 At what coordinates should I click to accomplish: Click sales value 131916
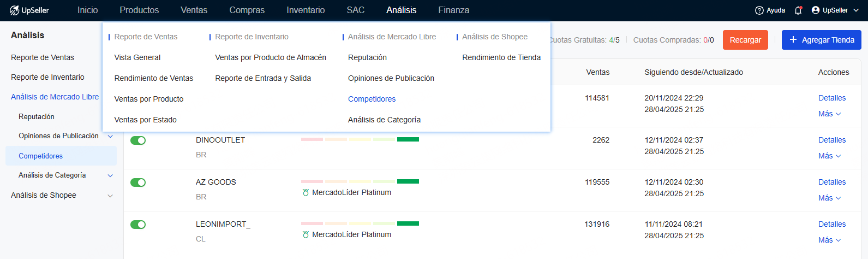pos(597,224)
